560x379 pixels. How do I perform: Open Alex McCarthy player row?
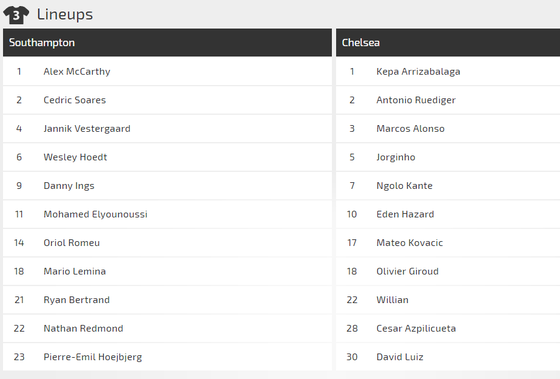(x=167, y=71)
